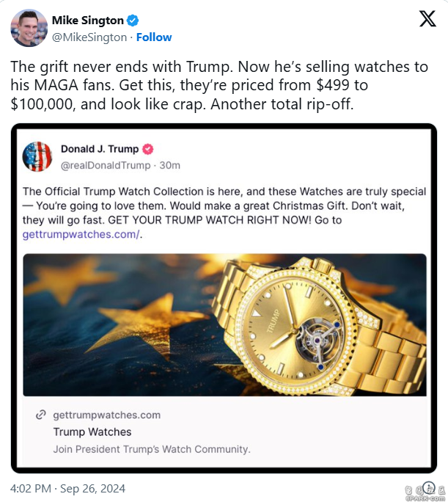Viewport: 448px width, 502px height.
Task: Follow the blue gettrumpwatches.com/ link
Action: point(82,235)
